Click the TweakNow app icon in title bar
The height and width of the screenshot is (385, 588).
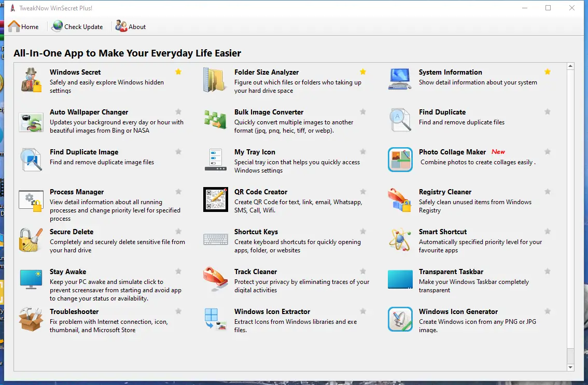[x=12, y=8]
